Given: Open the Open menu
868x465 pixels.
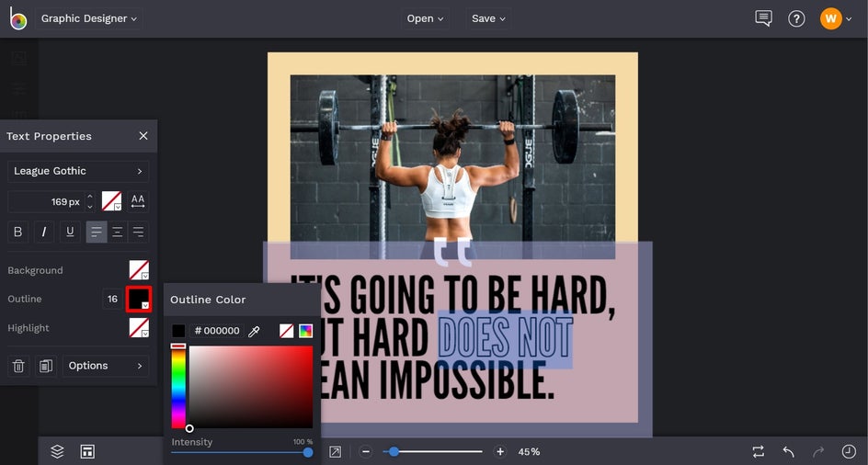Looking at the screenshot, I should pos(425,18).
